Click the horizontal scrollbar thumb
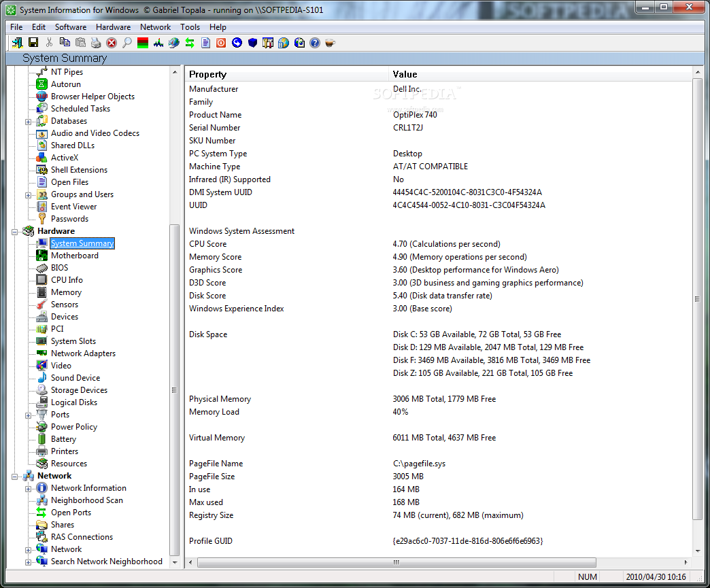The width and height of the screenshot is (710, 588). click(x=396, y=562)
